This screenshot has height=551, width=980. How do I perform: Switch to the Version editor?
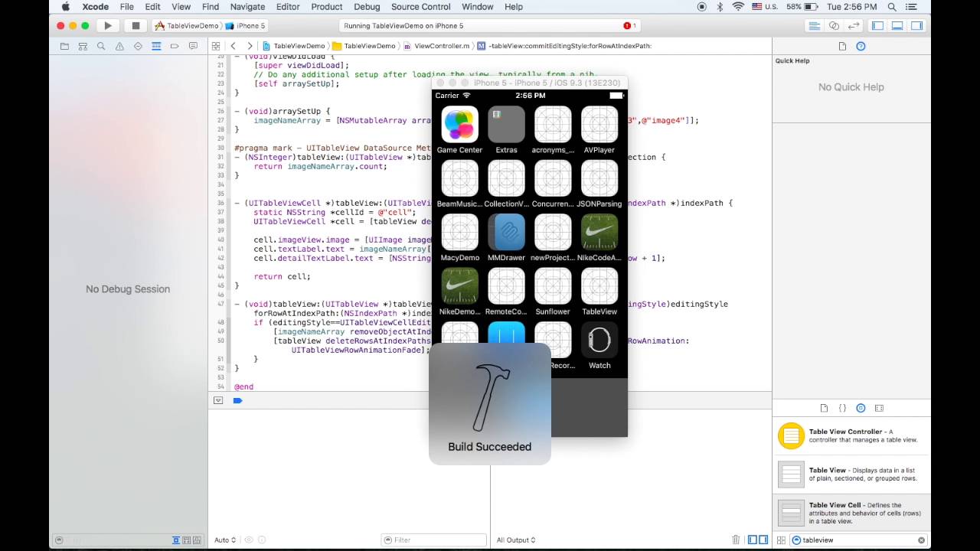point(854,25)
